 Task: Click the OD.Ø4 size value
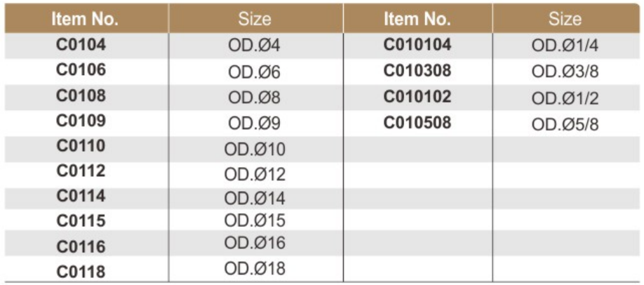point(254,45)
